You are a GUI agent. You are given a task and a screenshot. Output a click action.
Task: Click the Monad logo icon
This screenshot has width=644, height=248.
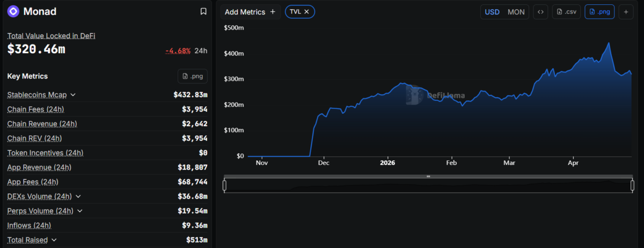point(13,11)
